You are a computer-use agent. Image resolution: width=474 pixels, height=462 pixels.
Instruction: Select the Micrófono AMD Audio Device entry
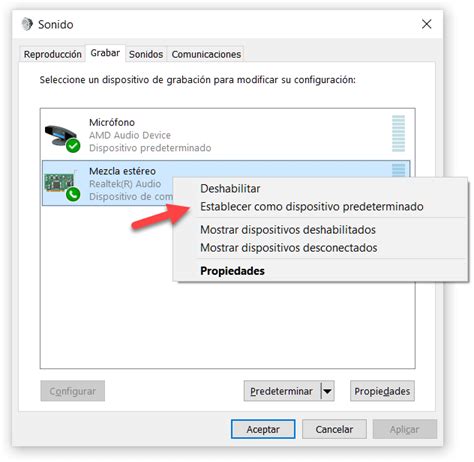click(x=226, y=135)
